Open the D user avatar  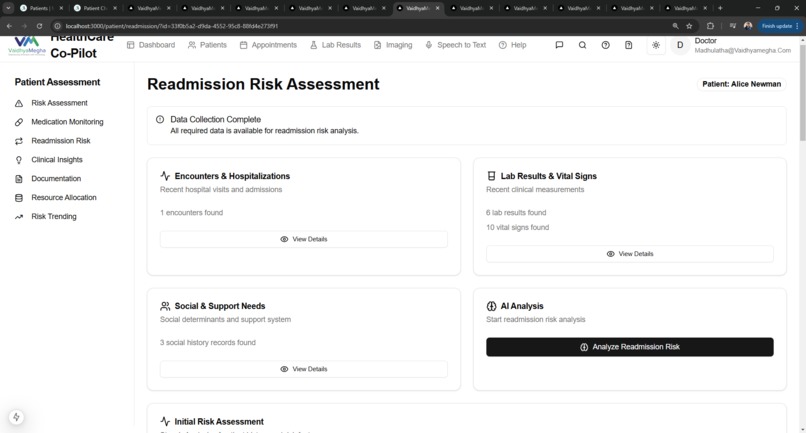[x=680, y=45]
